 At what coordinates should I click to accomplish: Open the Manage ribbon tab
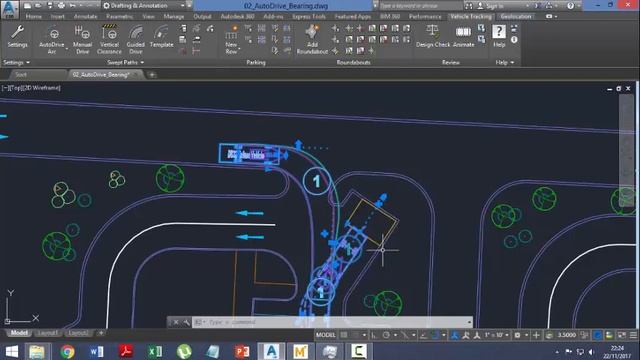click(173, 16)
